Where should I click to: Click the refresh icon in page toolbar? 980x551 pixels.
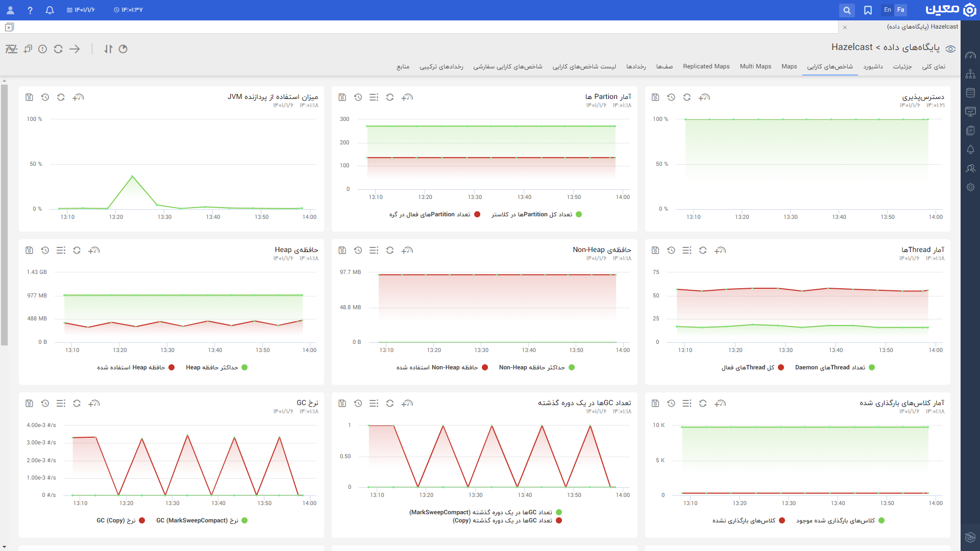58,49
